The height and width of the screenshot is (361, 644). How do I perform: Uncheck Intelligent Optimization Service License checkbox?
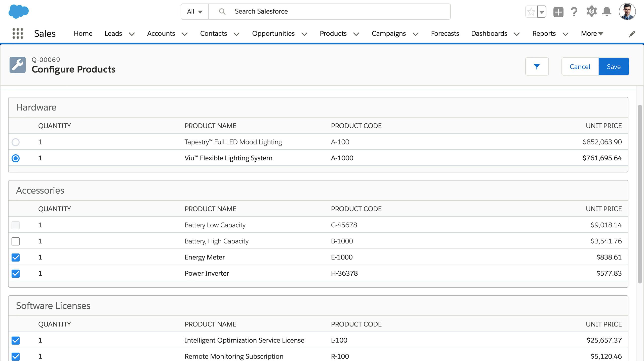point(16,340)
